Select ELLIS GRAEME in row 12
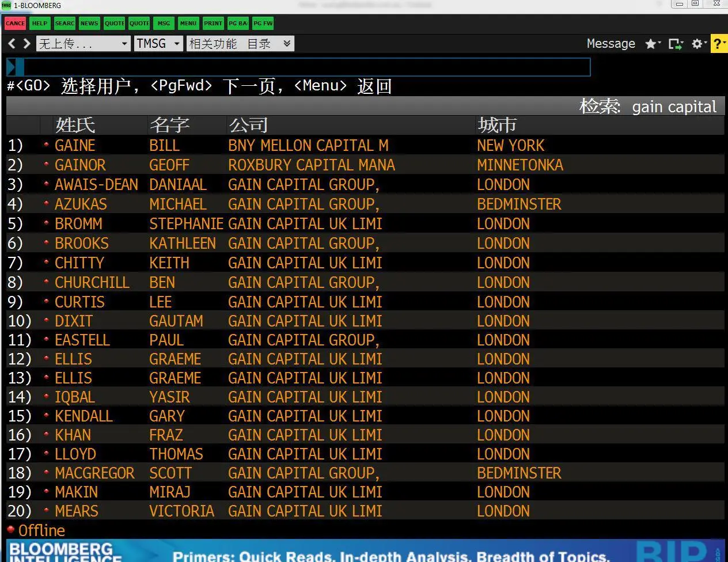This screenshot has width=728, height=562. pyautogui.click(x=365, y=359)
